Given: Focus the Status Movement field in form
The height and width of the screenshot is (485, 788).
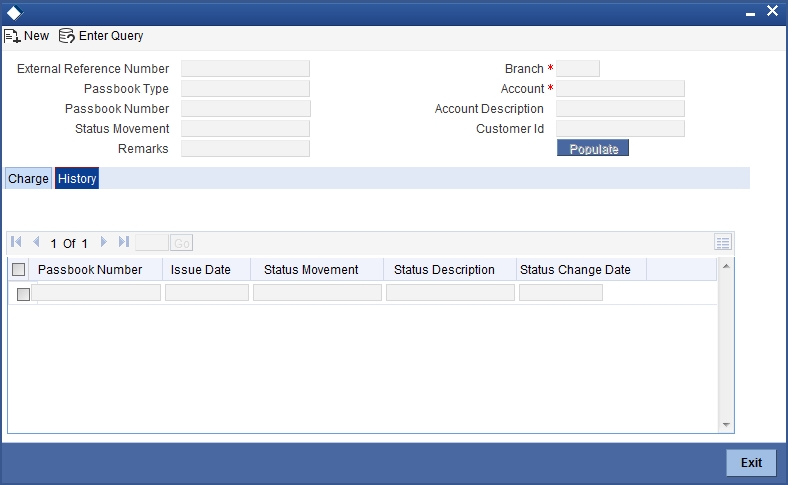Looking at the screenshot, I should pyautogui.click(x=245, y=129).
